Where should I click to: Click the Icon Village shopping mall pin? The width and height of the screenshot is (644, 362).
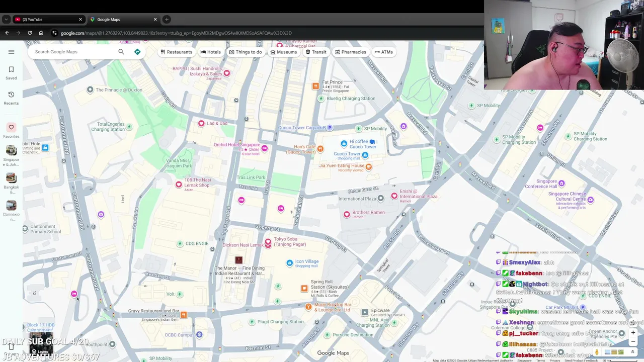pyautogui.click(x=289, y=263)
